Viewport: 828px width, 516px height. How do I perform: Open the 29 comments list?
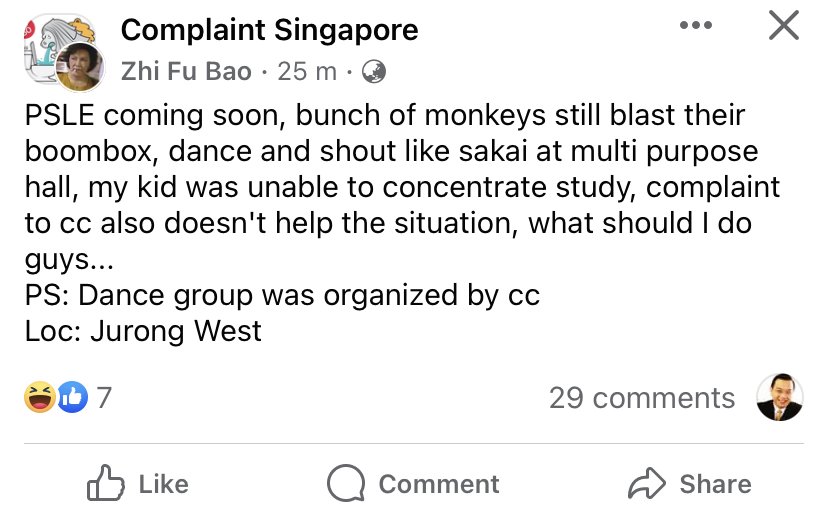641,398
